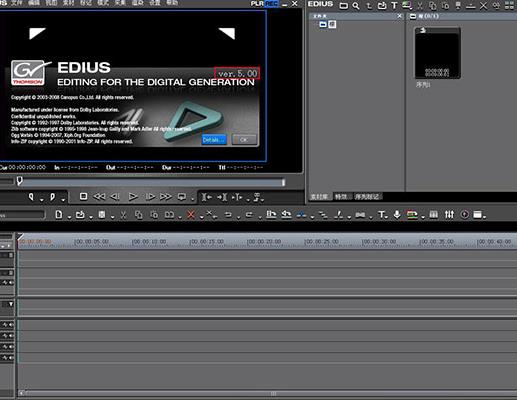Screen dimensions: 517x400
Task: Click the player position slider handle
Action: tap(20, 181)
